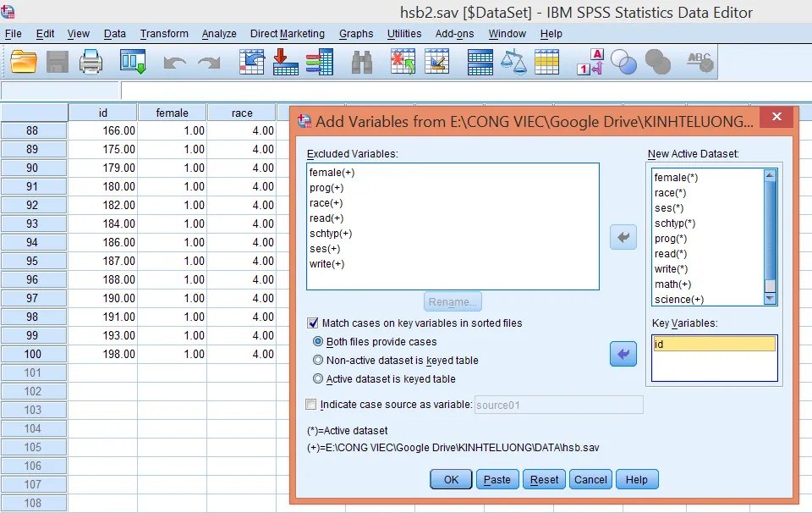The width and height of the screenshot is (812, 513).
Task: Select Active dataset is keyed table
Action: click(x=318, y=379)
